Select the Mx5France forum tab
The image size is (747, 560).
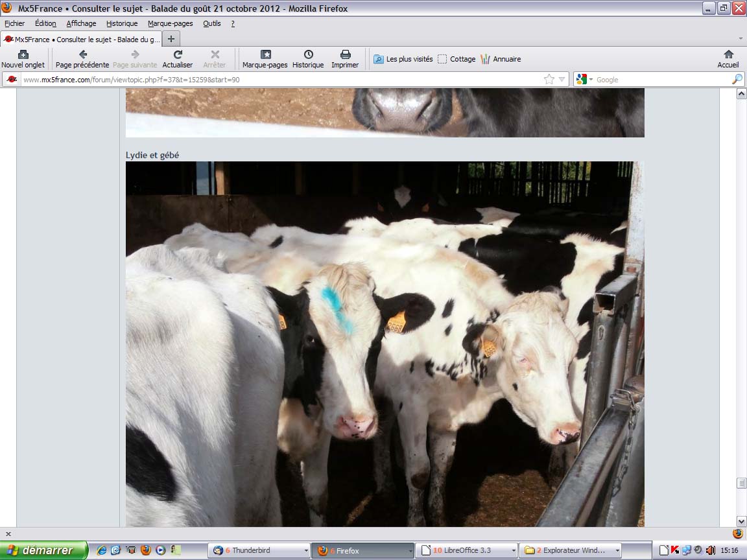(82, 39)
